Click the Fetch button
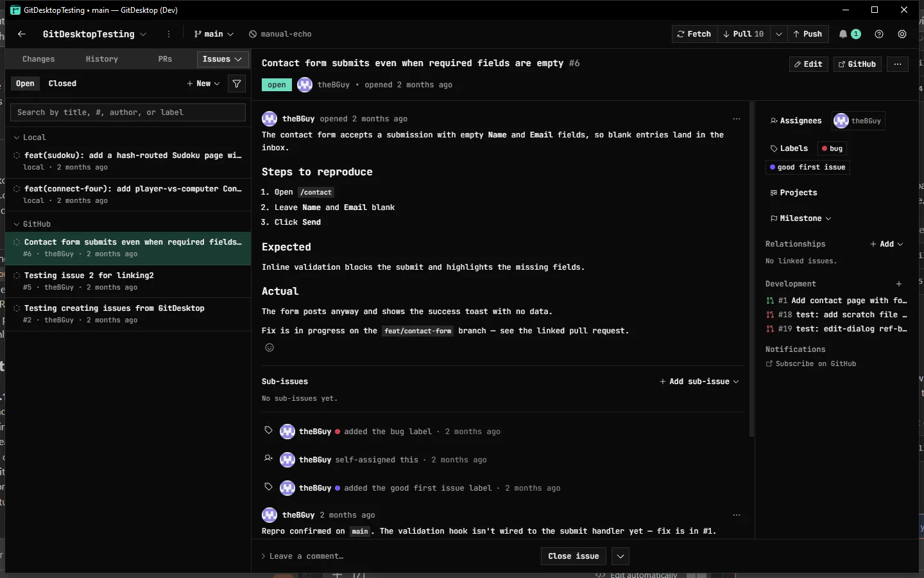 (x=694, y=34)
